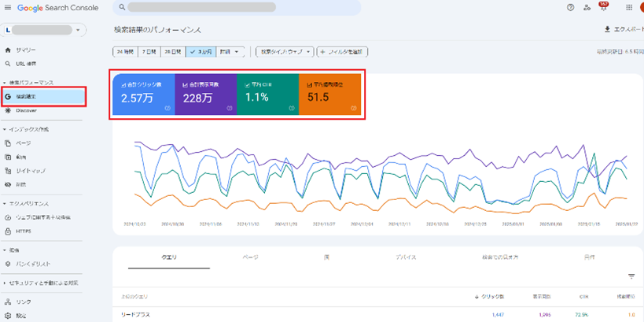Open table filter rows icon

point(631,276)
